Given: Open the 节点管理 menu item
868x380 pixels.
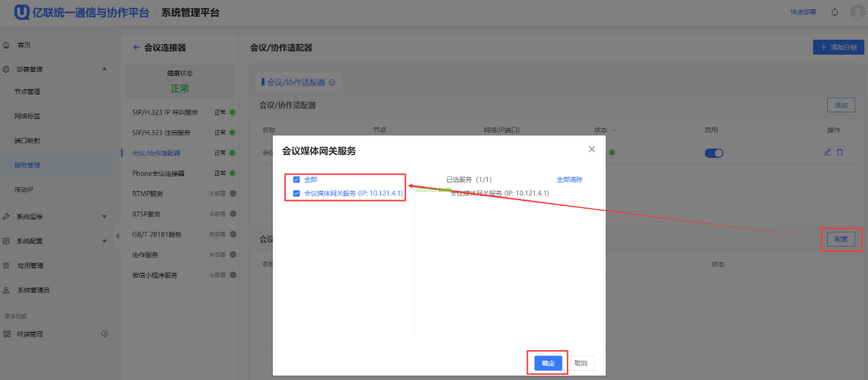Looking at the screenshot, I should pos(28,92).
